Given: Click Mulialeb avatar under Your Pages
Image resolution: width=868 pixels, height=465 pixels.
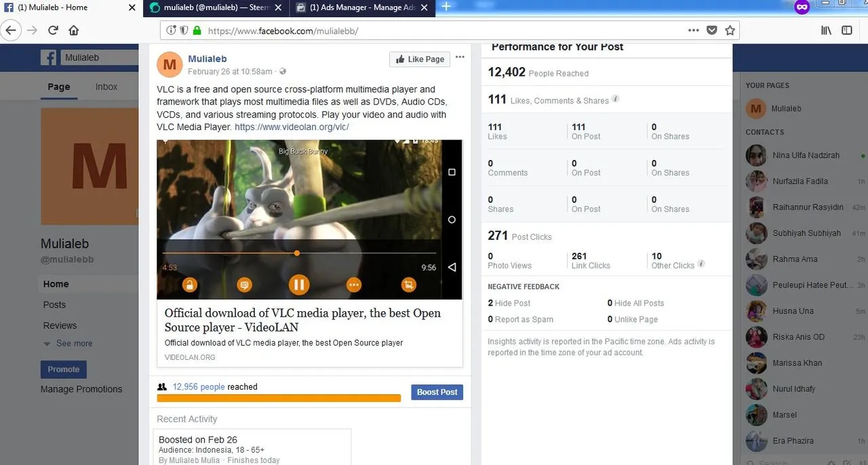Looking at the screenshot, I should point(755,108).
